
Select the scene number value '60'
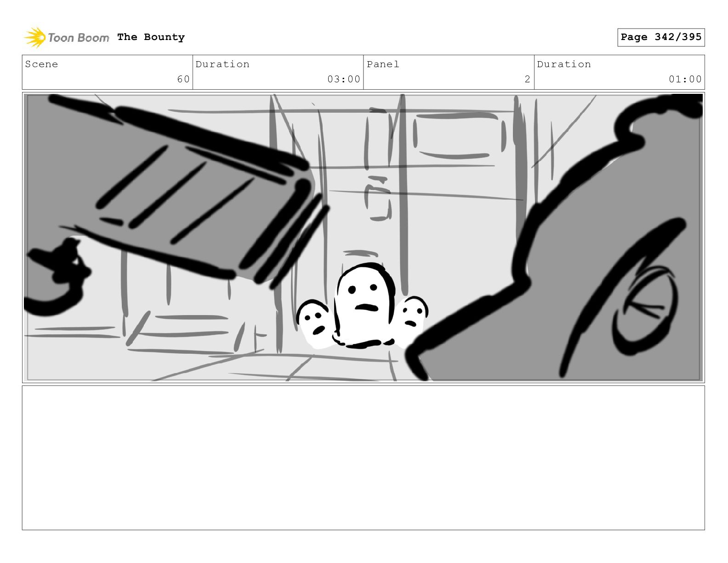183,79
